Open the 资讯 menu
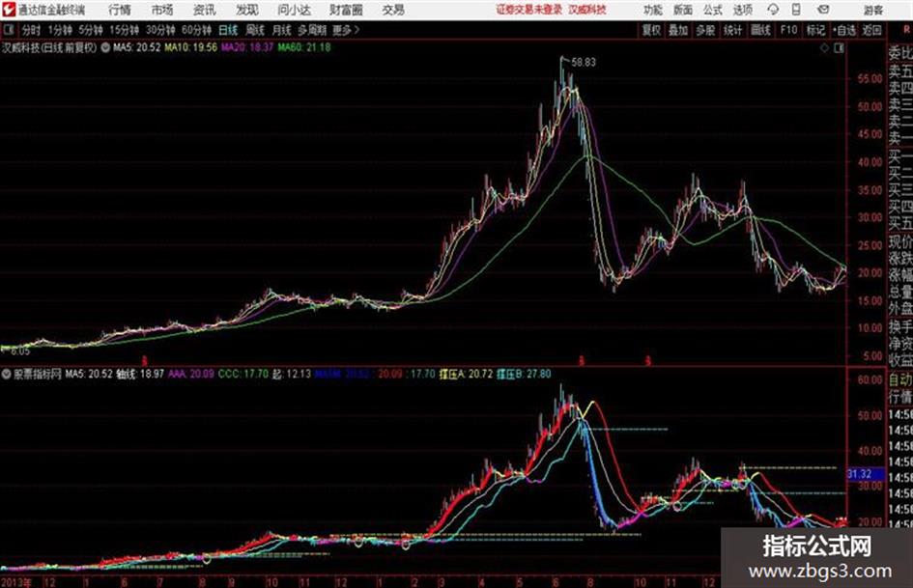The height and width of the screenshot is (588, 913). tap(205, 10)
